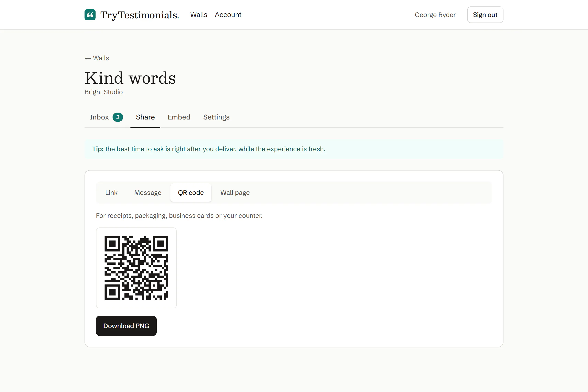Select the QR code option

[191, 193]
